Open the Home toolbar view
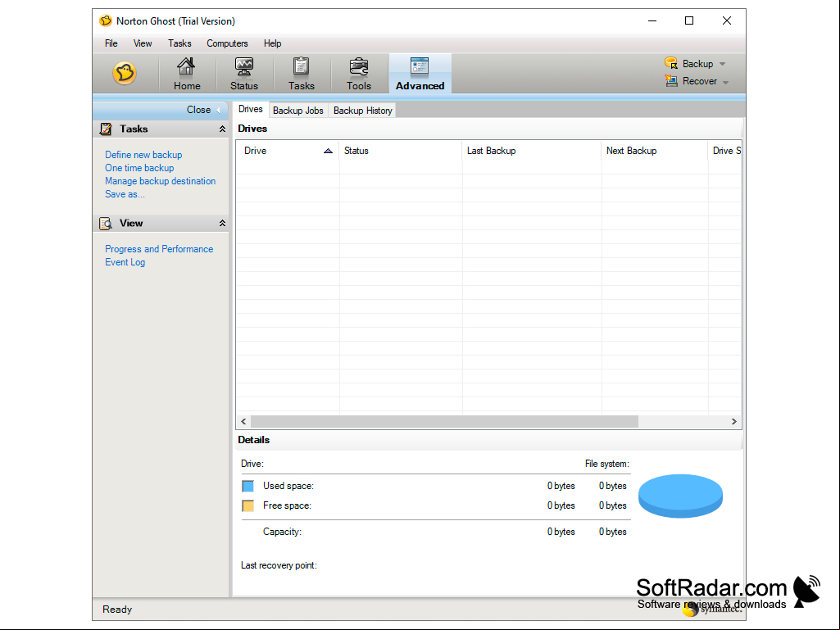Screen dimensions: 840x630 click(186, 74)
